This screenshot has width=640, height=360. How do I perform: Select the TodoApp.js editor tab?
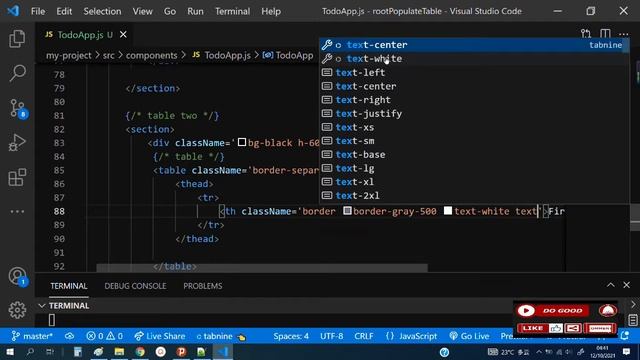[85, 35]
